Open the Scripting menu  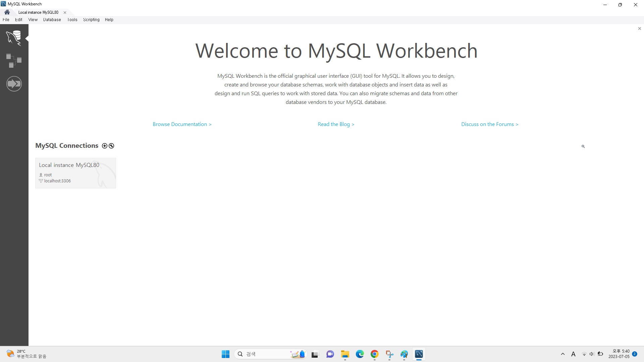(91, 20)
